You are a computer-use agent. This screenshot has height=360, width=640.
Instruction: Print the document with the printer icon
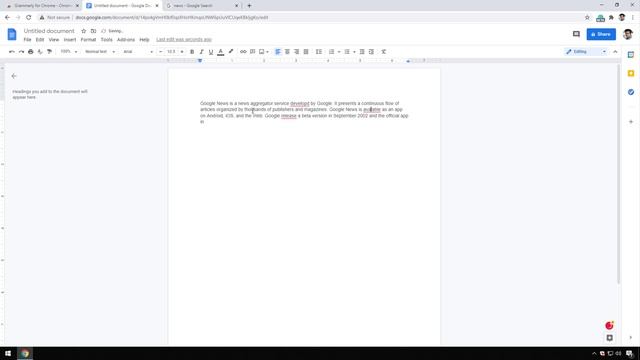tap(31, 52)
